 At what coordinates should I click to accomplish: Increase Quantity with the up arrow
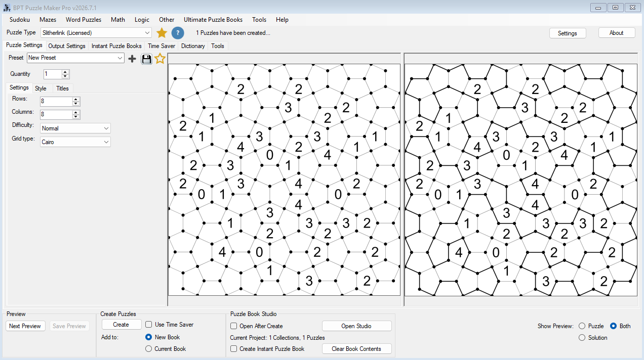(x=65, y=72)
